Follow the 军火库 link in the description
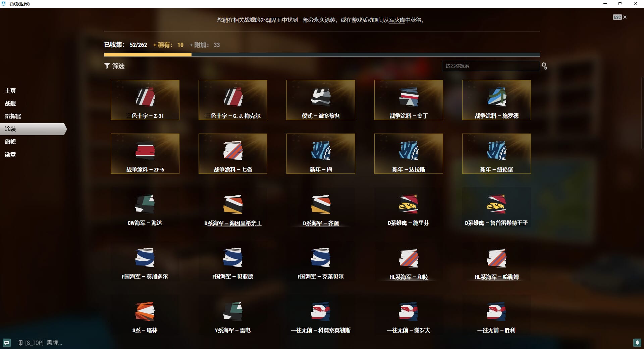 pos(397,20)
